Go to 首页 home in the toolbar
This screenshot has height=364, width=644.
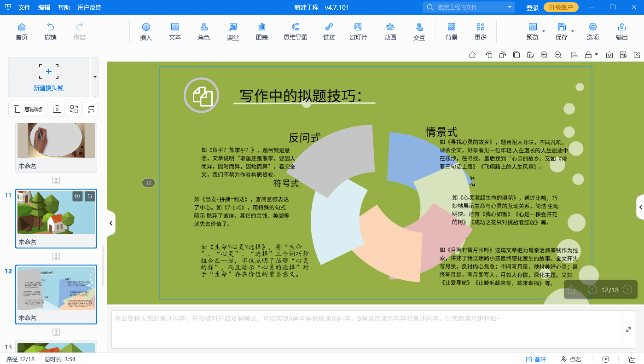pos(22,31)
